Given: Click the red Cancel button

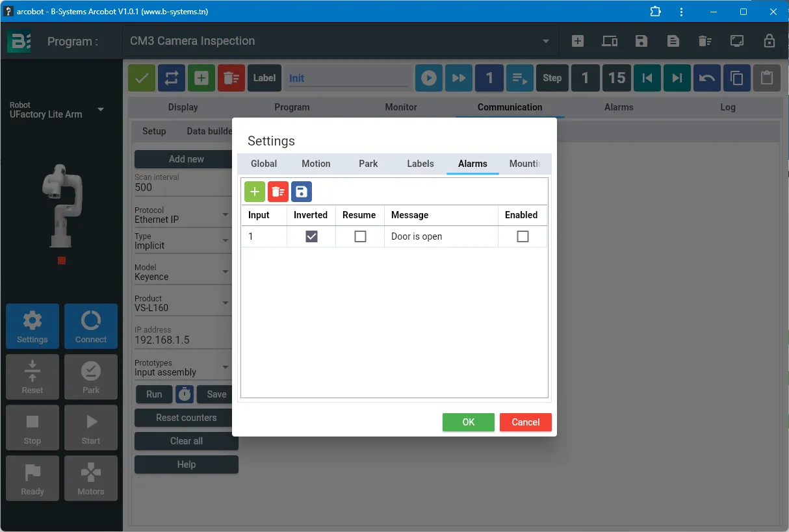Looking at the screenshot, I should click(526, 422).
